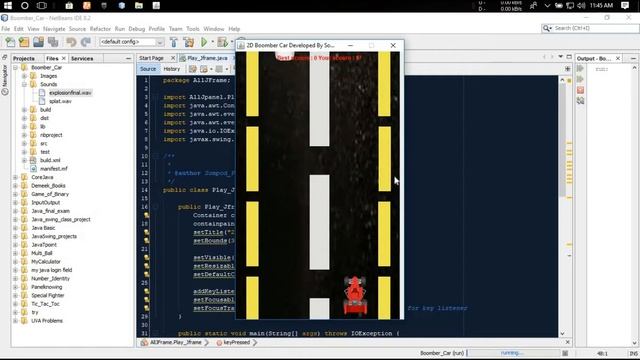Click the Source view button
This screenshot has width=640, height=360.
(148, 69)
